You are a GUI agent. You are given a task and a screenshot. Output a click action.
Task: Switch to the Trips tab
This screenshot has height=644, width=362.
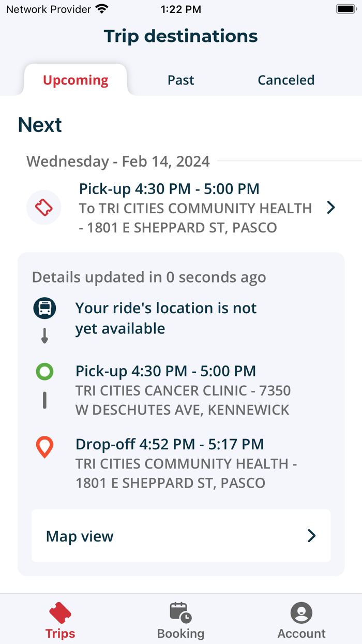pos(60,620)
